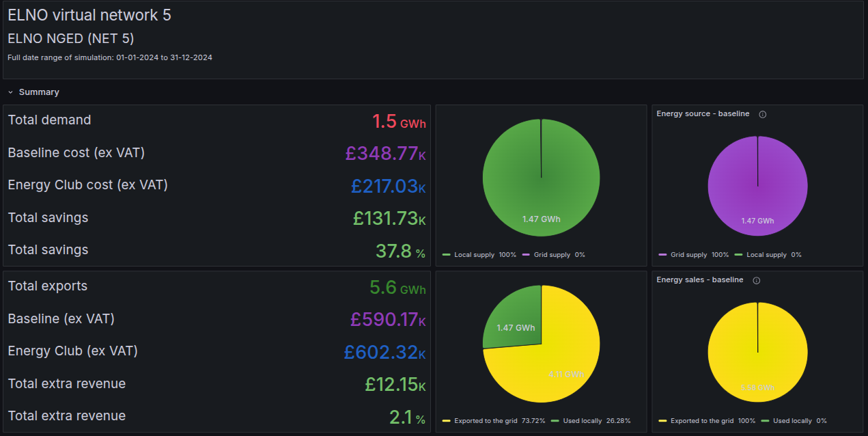Click info icon beside Energy source - baseline
The height and width of the screenshot is (436, 868).
click(x=763, y=114)
